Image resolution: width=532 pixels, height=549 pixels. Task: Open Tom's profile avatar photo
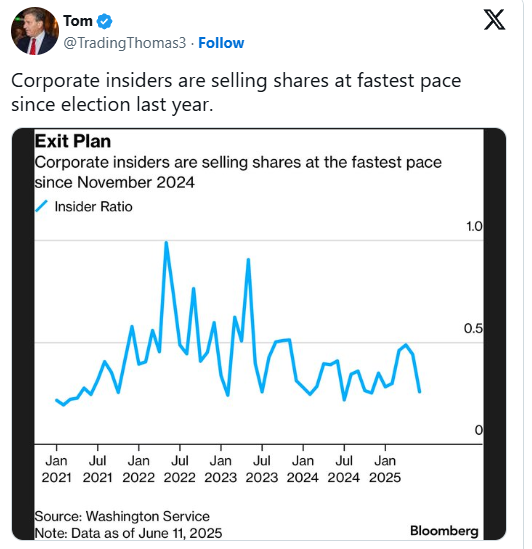[35, 31]
